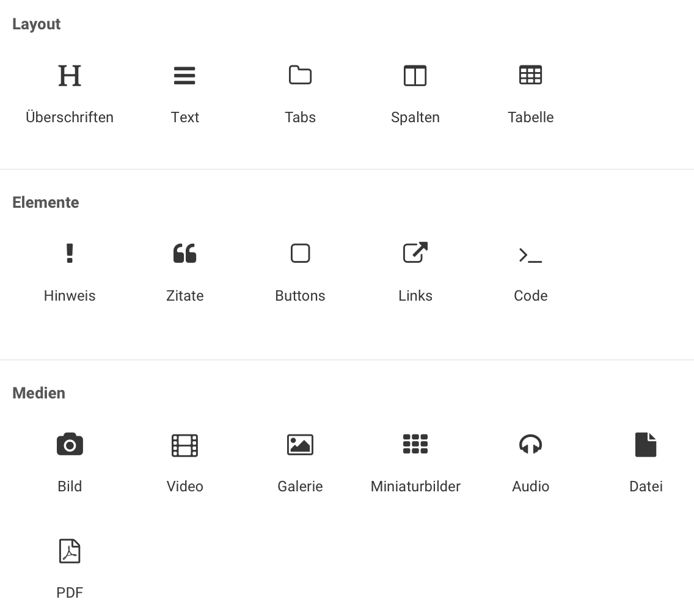Click the Miniaturbilder label text
Screen dimensions: 694x616
tap(415, 486)
